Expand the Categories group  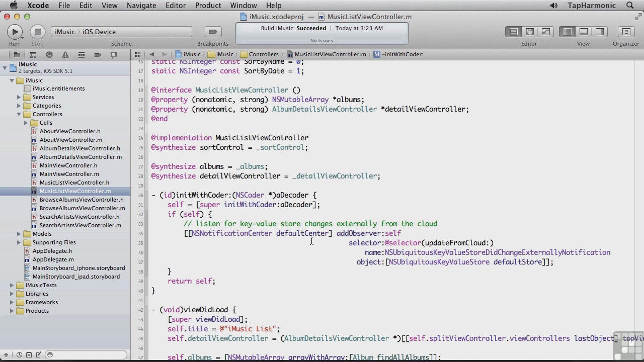(x=19, y=106)
